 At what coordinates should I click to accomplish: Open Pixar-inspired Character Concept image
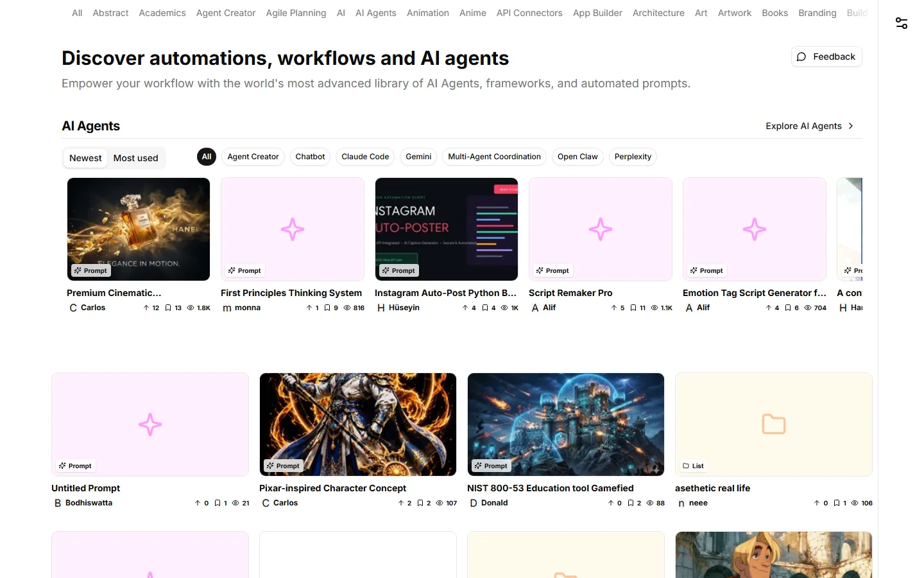click(x=358, y=425)
